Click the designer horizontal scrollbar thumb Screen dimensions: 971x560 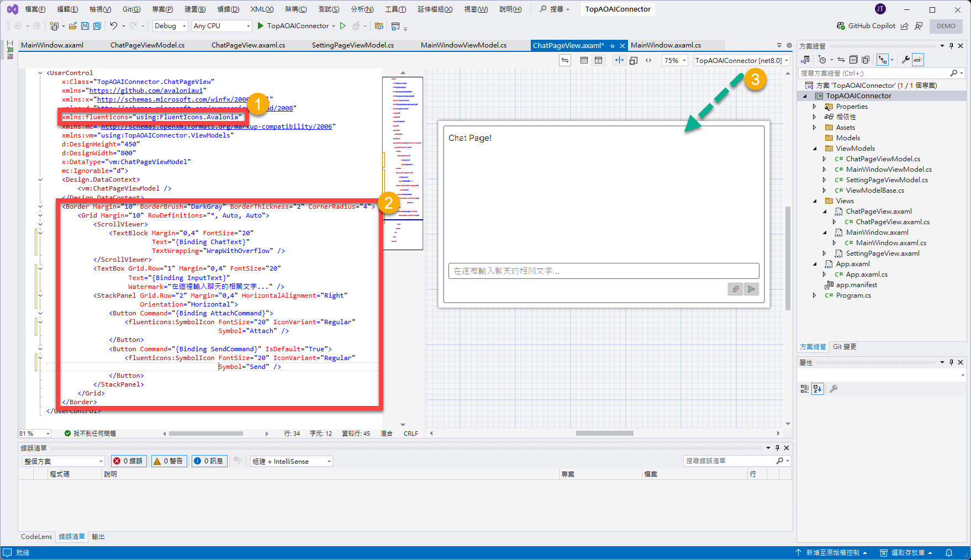[x=604, y=434]
